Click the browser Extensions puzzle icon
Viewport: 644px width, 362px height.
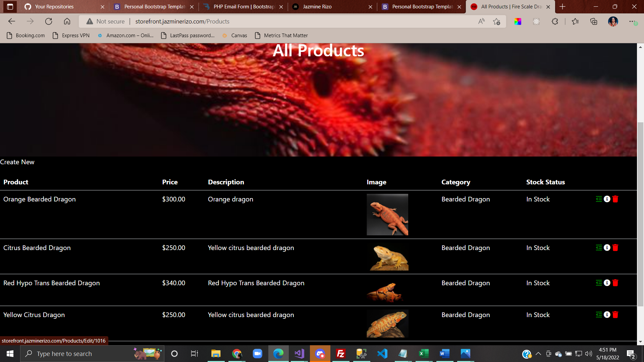click(x=555, y=21)
